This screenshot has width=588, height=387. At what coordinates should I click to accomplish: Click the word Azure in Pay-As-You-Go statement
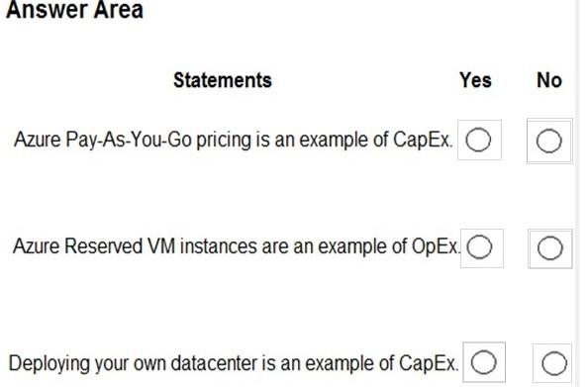coord(38,140)
